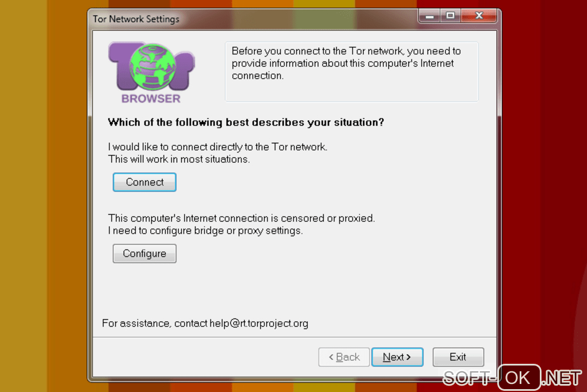Close the window with X button
The width and height of the screenshot is (587, 392).
(x=479, y=16)
